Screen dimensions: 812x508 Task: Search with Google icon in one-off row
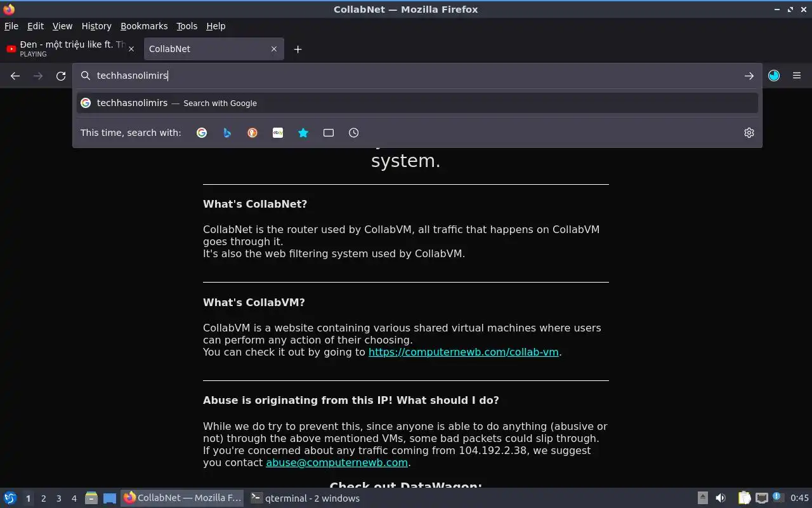(x=202, y=133)
